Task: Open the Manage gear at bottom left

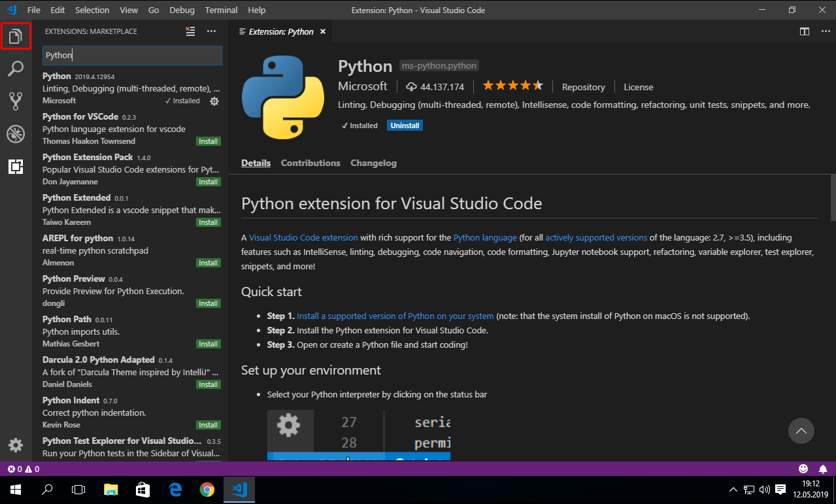Action: coord(16,445)
